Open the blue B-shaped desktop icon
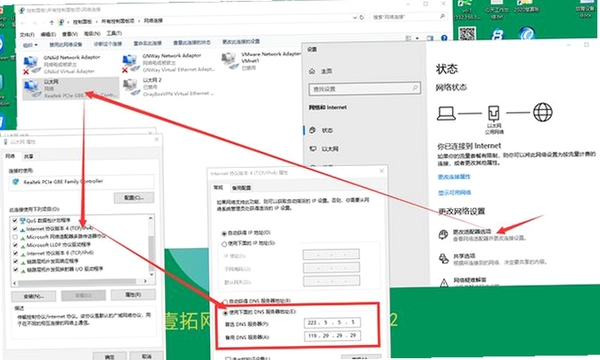 497,34
